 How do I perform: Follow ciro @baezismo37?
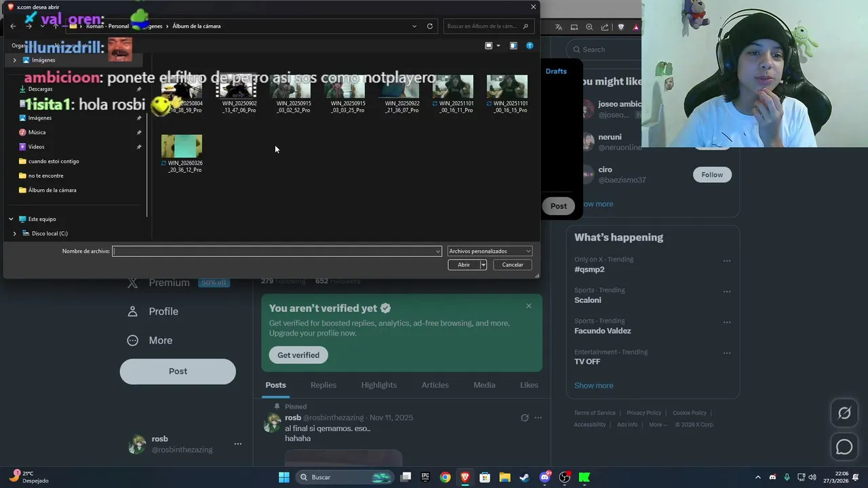point(712,175)
